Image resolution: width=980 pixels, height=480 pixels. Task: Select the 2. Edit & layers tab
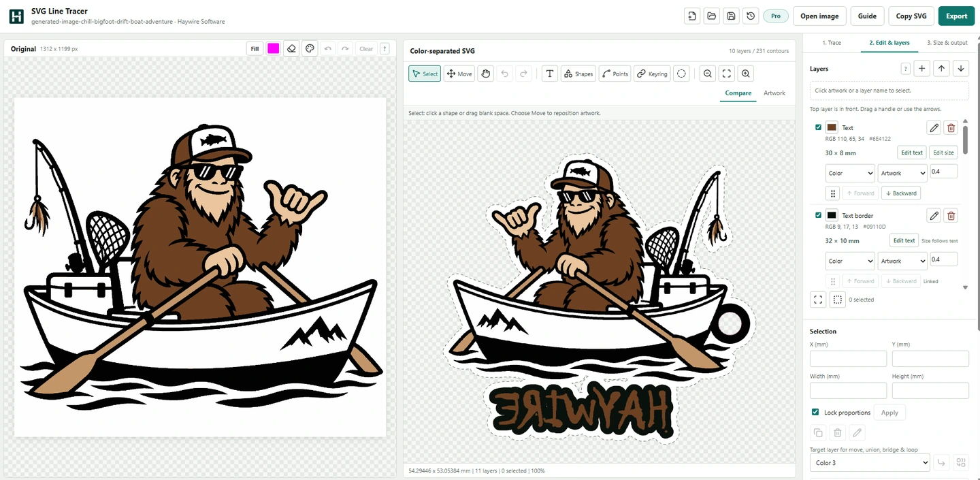click(889, 42)
